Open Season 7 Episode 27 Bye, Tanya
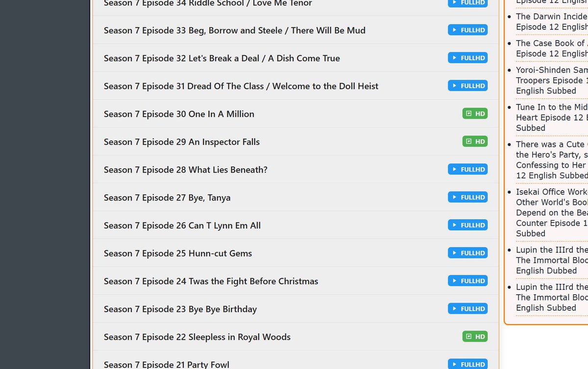Viewport: 588px width, 369px height. tap(167, 198)
